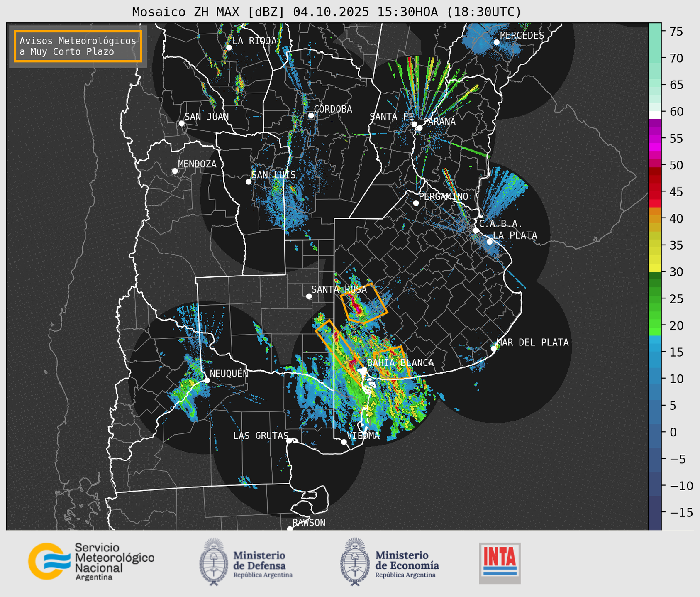The width and height of the screenshot is (700, 597).
Task: Click the Avisos Meteorológicos a Muy Corto Plazo legend box
Action: click(78, 46)
